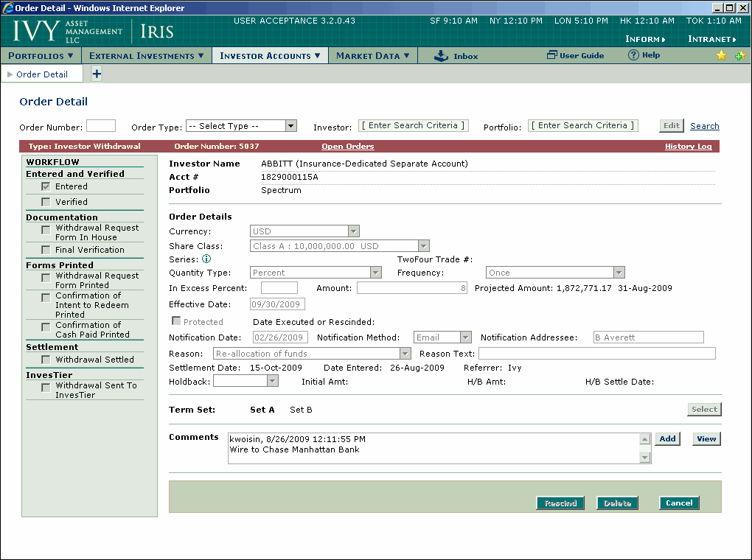The height and width of the screenshot is (560, 752).
Task: Select term Set B
Action: click(x=302, y=410)
